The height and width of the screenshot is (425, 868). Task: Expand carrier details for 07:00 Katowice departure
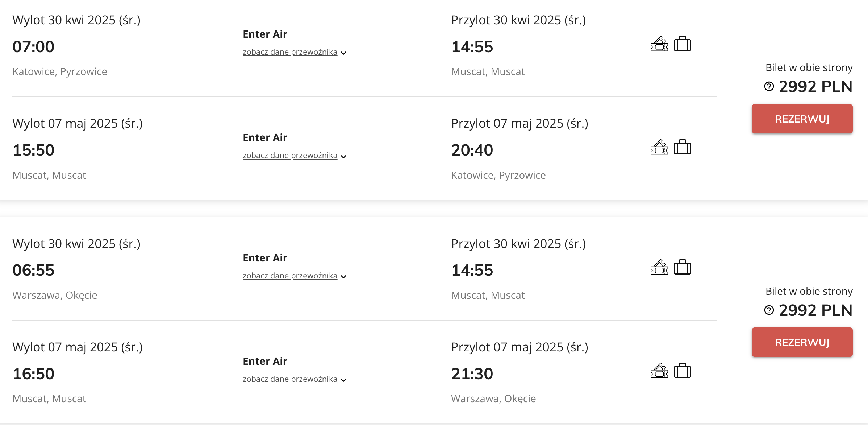pos(295,52)
